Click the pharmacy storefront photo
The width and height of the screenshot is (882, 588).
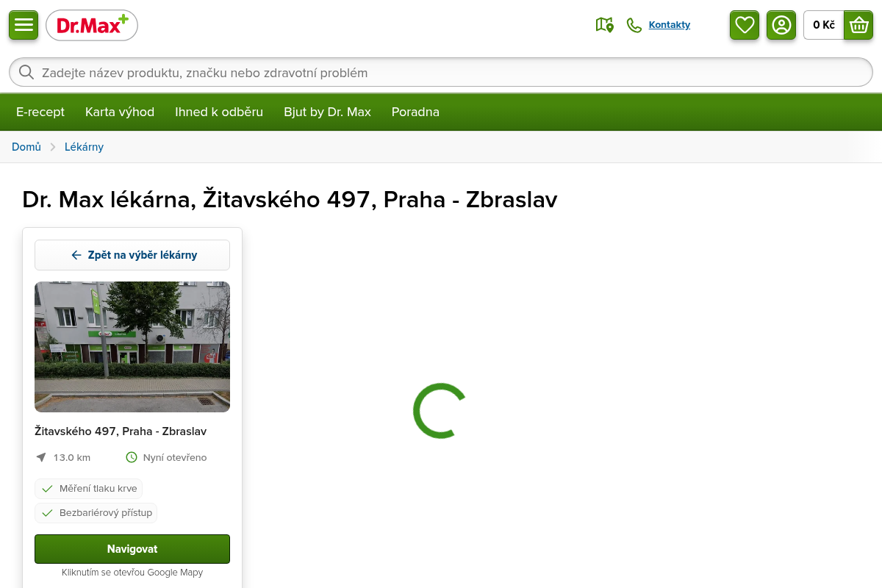[x=132, y=347]
